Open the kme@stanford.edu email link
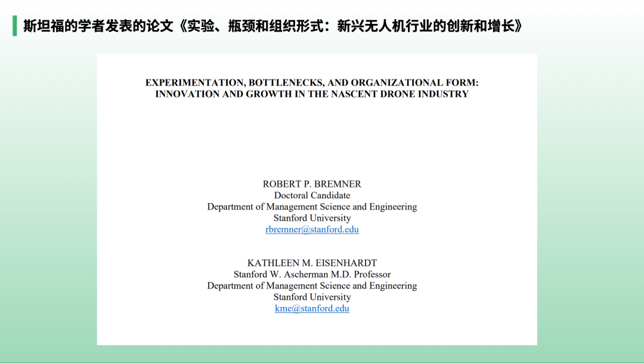The height and width of the screenshot is (363, 644). pos(312,309)
